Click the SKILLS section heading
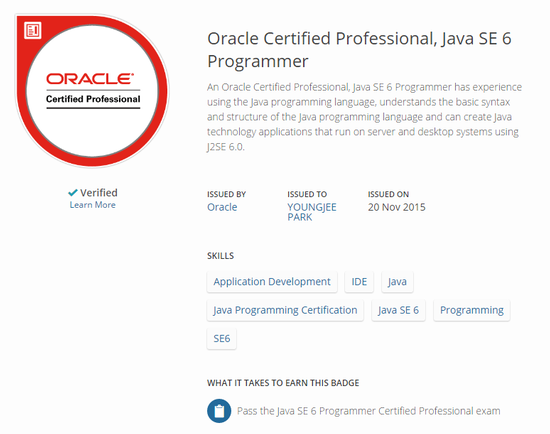Viewport: 550px width, 434px height. [220, 256]
